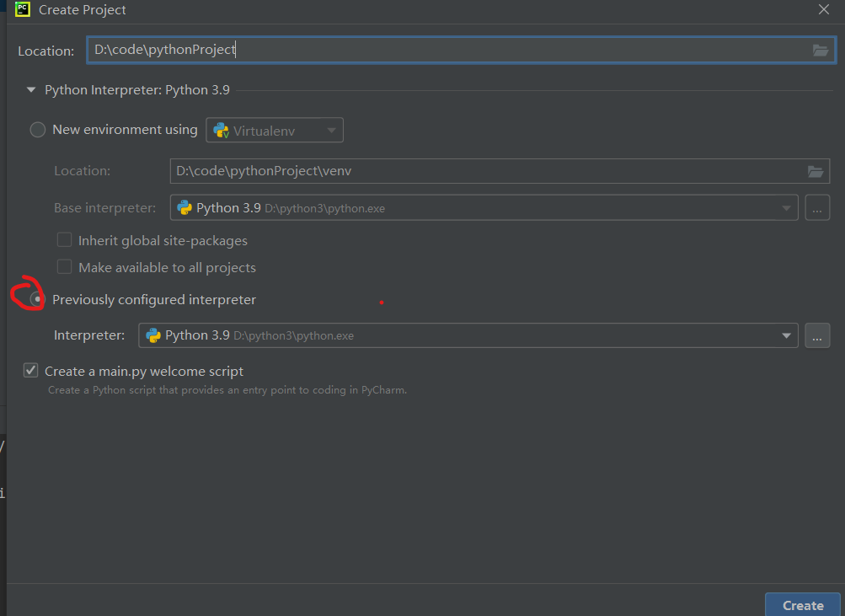The image size is (845, 616).
Task: Select the Previously configured interpreter radio button
Action: coord(36,299)
